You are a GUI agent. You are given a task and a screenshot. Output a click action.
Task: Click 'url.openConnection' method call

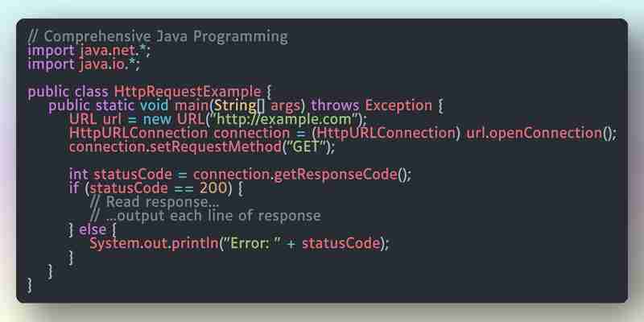click(534, 133)
